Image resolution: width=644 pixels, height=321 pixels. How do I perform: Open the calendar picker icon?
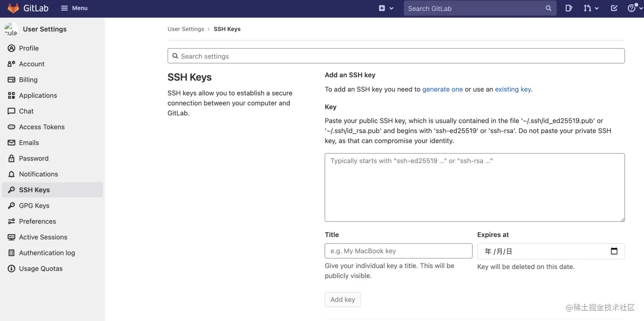point(614,251)
